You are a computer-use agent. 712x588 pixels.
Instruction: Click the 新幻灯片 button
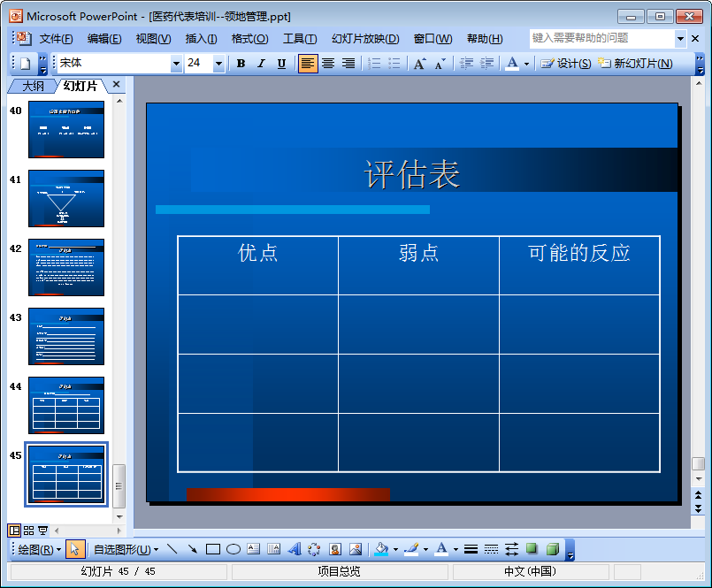636,64
